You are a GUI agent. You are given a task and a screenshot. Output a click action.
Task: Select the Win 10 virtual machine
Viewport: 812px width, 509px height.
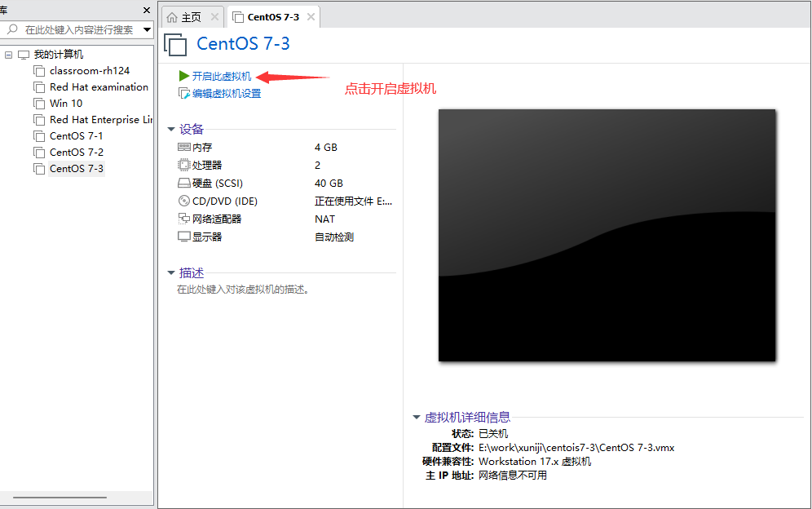[x=64, y=103]
